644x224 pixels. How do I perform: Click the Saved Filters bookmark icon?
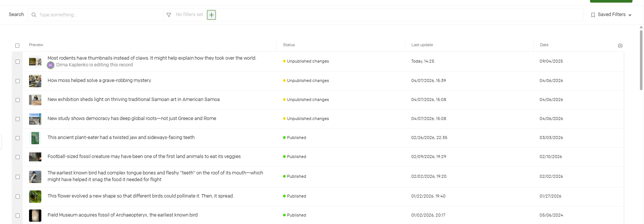593,15
